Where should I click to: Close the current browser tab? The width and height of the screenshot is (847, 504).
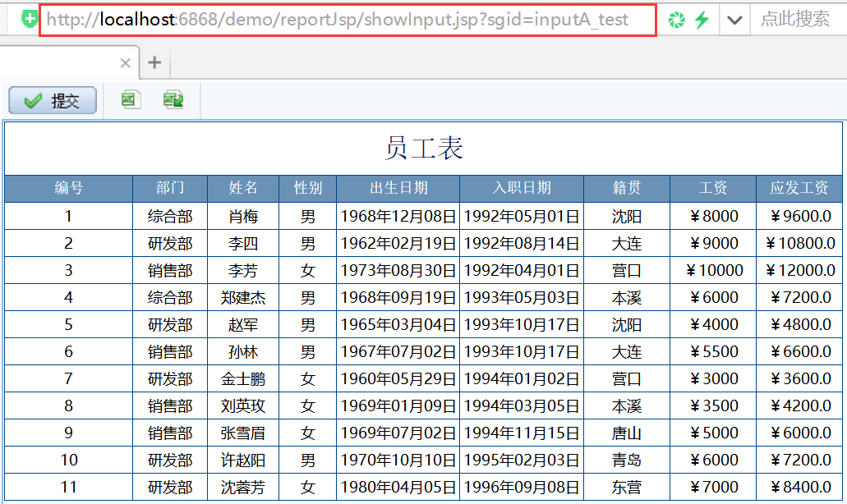tap(126, 63)
